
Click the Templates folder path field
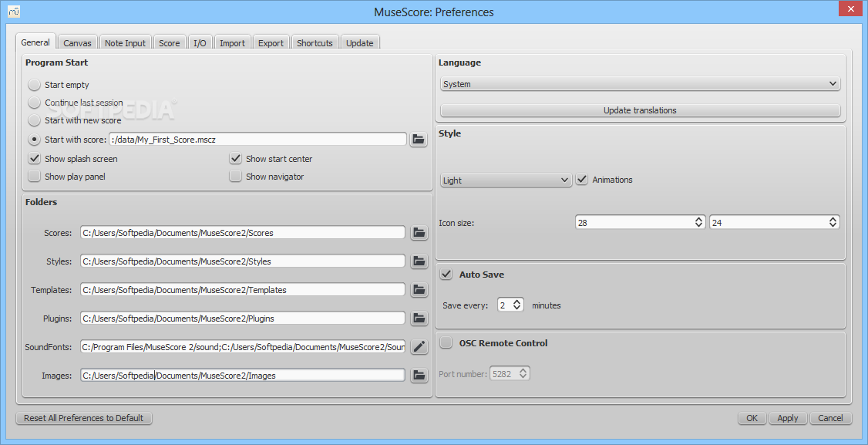[x=243, y=290]
